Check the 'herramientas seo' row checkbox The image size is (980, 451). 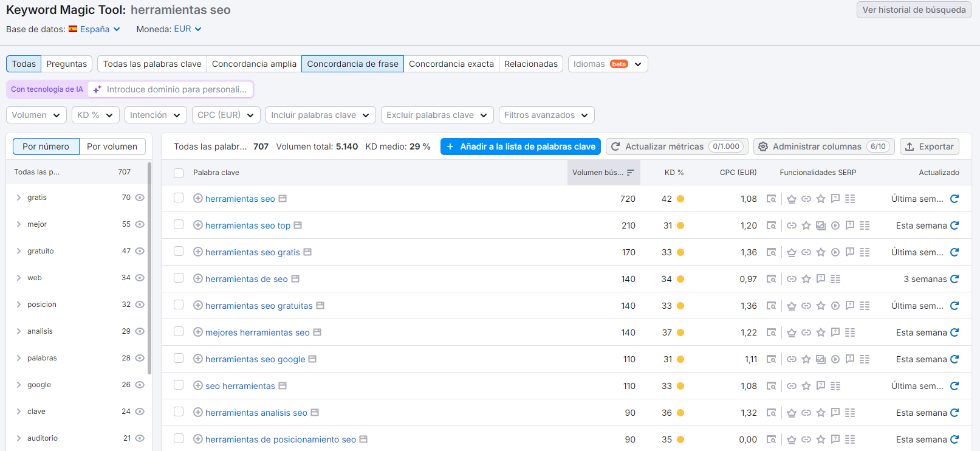coord(179,198)
